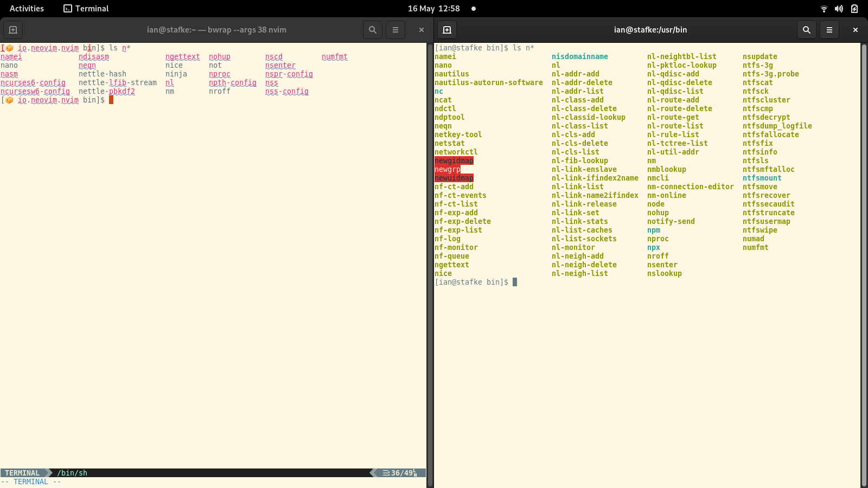Click 'nl-classid-lookup' in right terminal
Image resolution: width=868 pixels, height=488 pixels.
pyautogui.click(x=589, y=117)
